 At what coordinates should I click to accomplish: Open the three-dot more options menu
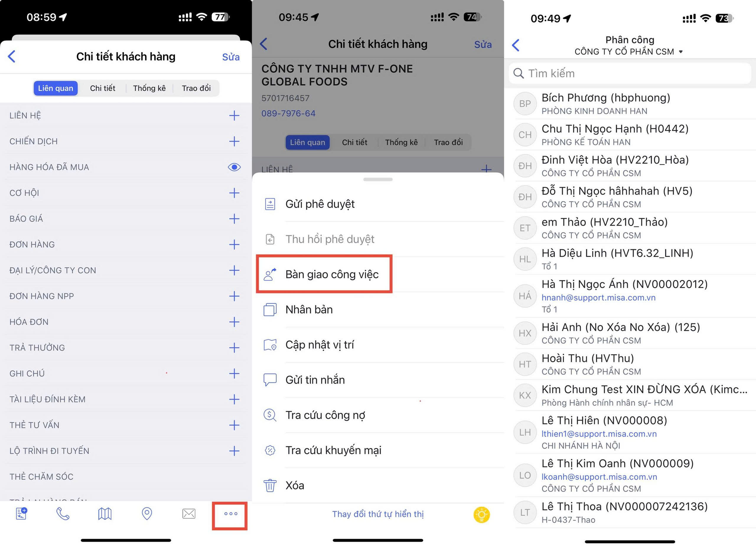(230, 514)
